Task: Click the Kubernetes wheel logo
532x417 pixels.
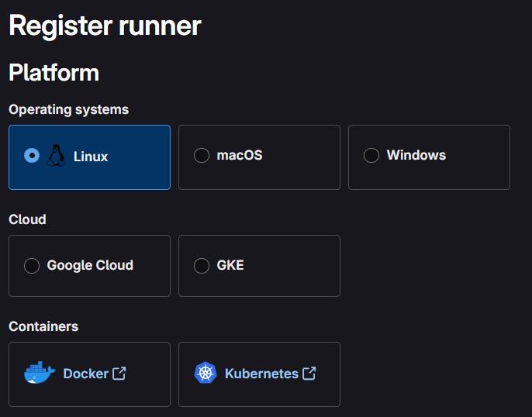Action: click(x=205, y=374)
